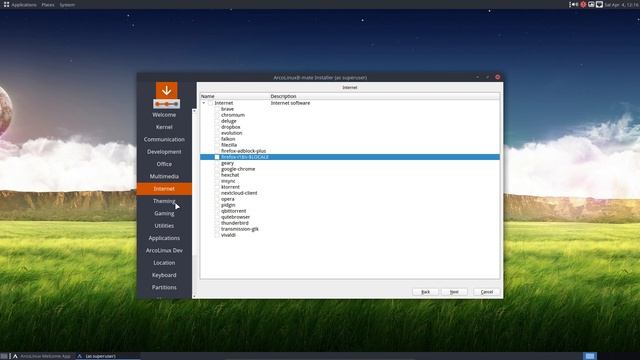The width and height of the screenshot is (640, 360).
Task: Open the Places menu in top panel
Action: point(48,4)
